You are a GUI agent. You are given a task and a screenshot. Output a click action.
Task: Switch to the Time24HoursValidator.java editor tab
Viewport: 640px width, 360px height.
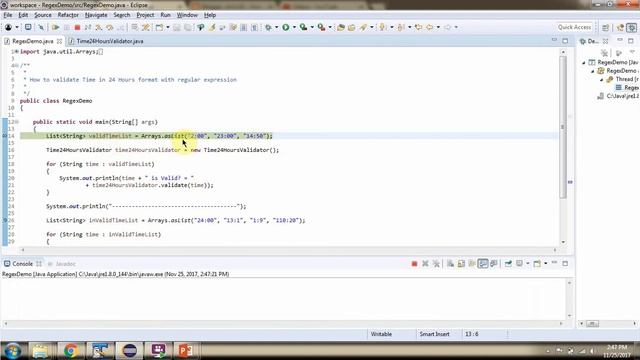(107, 41)
